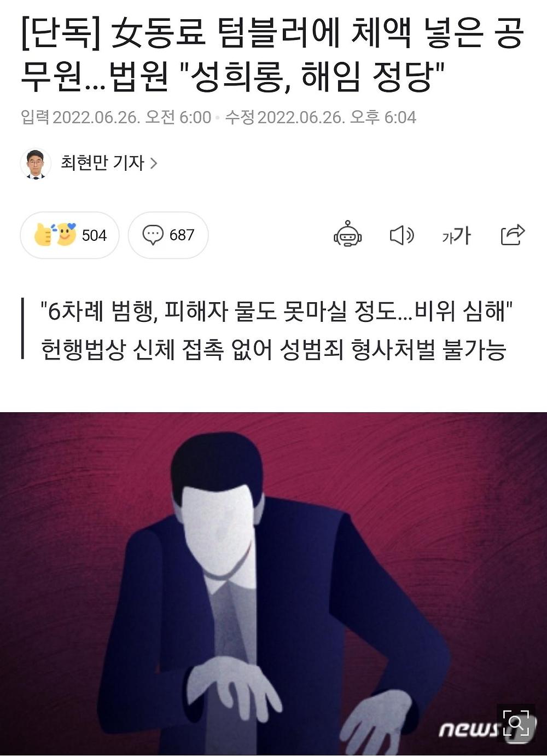Tap the 입력 2022.06.26. 오전 6:00 timestamp

(116, 117)
